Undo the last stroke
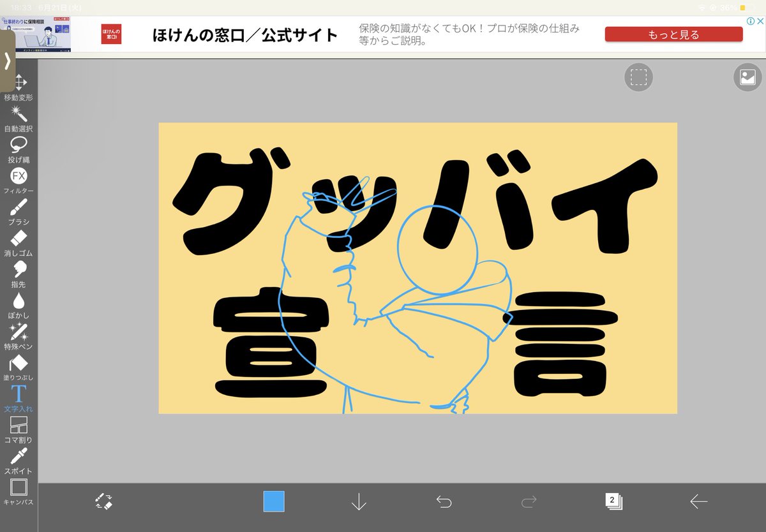 point(444,502)
